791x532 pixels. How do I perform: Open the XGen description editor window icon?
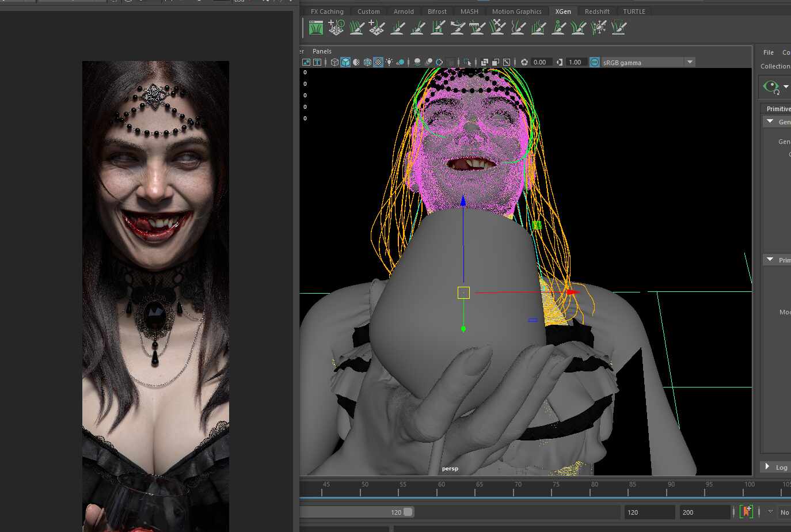(x=316, y=28)
